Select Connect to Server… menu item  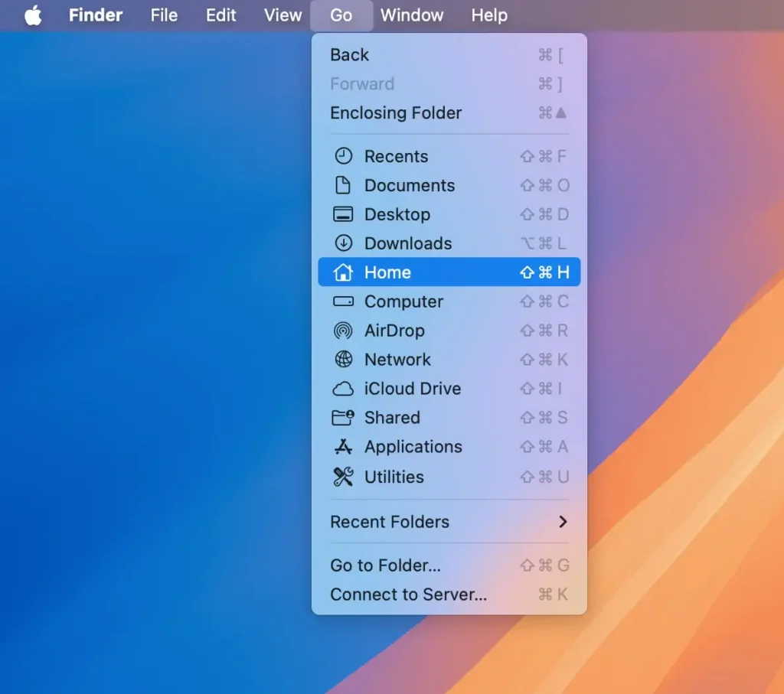449,594
